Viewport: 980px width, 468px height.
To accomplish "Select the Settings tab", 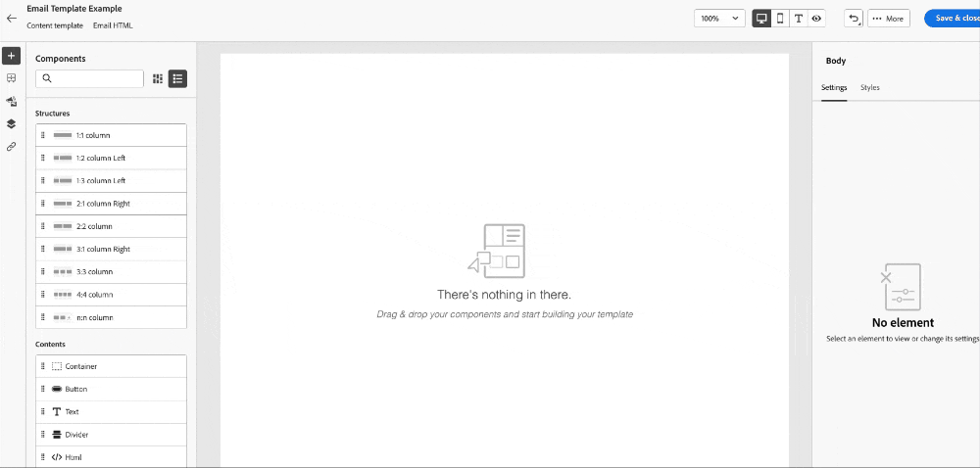I will click(834, 88).
